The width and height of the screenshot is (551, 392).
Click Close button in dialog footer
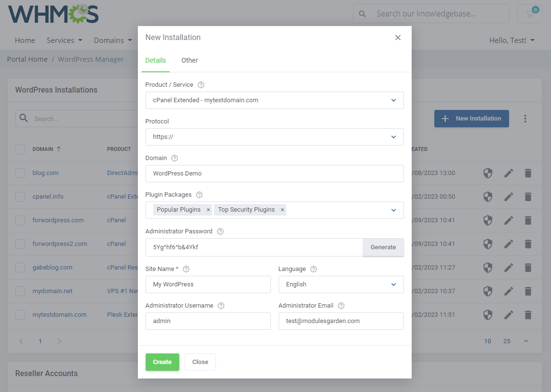pos(201,362)
